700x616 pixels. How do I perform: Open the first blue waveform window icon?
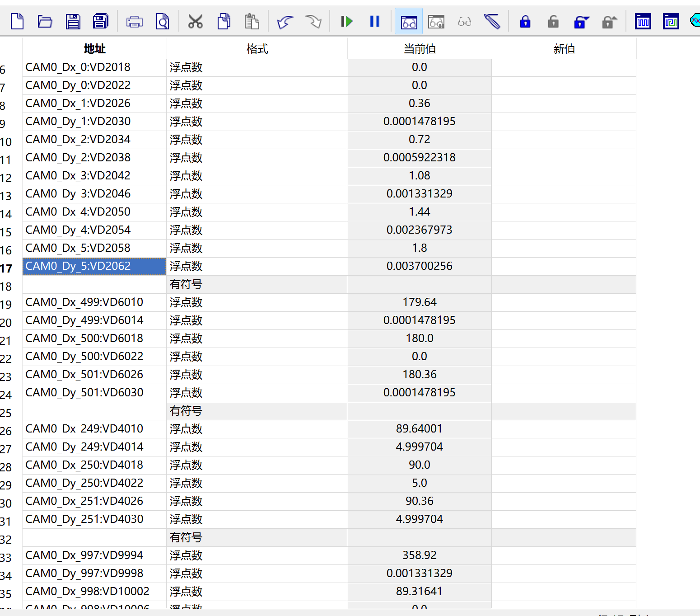point(643,21)
